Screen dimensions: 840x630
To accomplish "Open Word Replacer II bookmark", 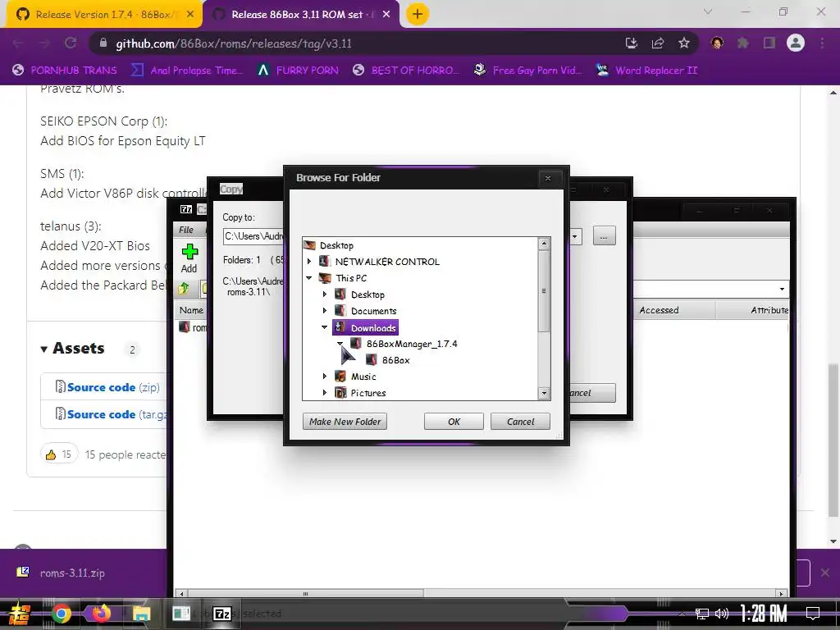I will [x=646, y=71].
